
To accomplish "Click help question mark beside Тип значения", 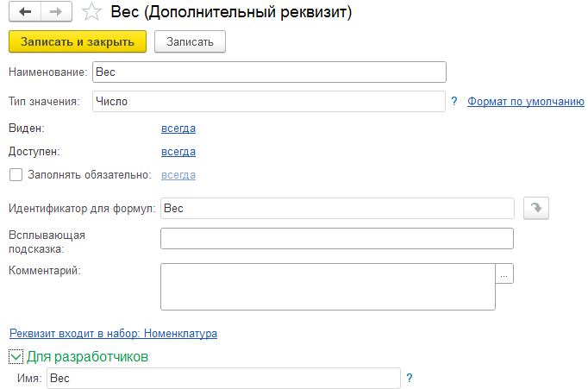I will click(x=454, y=101).
